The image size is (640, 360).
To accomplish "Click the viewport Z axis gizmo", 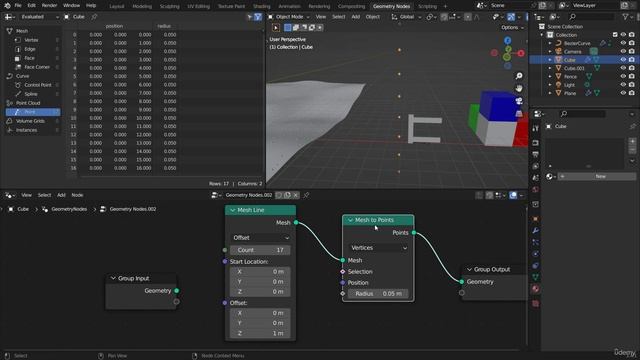I will click(507, 40).
